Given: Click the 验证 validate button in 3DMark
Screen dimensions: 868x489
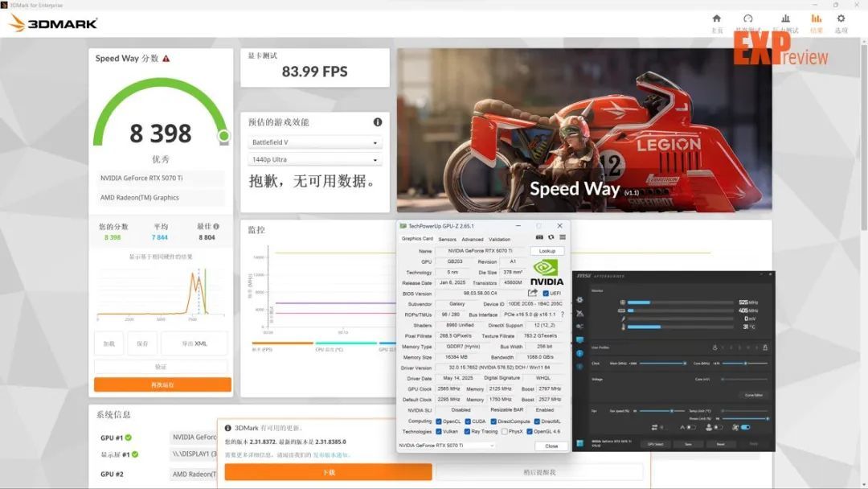Looking at the screenshot, I should pyautogui.click(x=161, y=367).
